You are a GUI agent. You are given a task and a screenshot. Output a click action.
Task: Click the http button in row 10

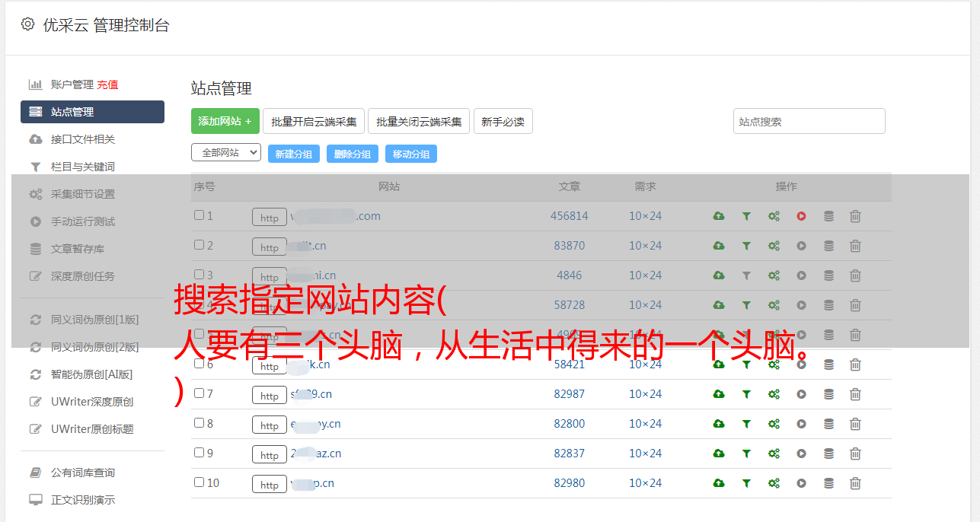pyautogui.click(x=270, y=485)
